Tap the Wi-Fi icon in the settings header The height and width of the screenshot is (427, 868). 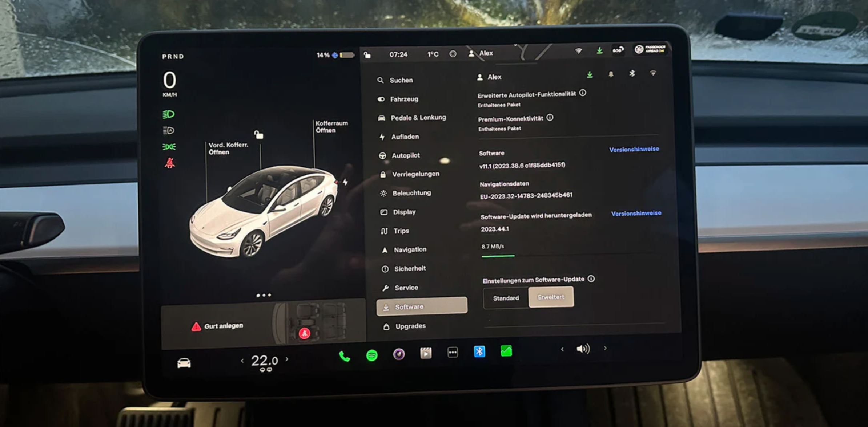click(653, 73)
